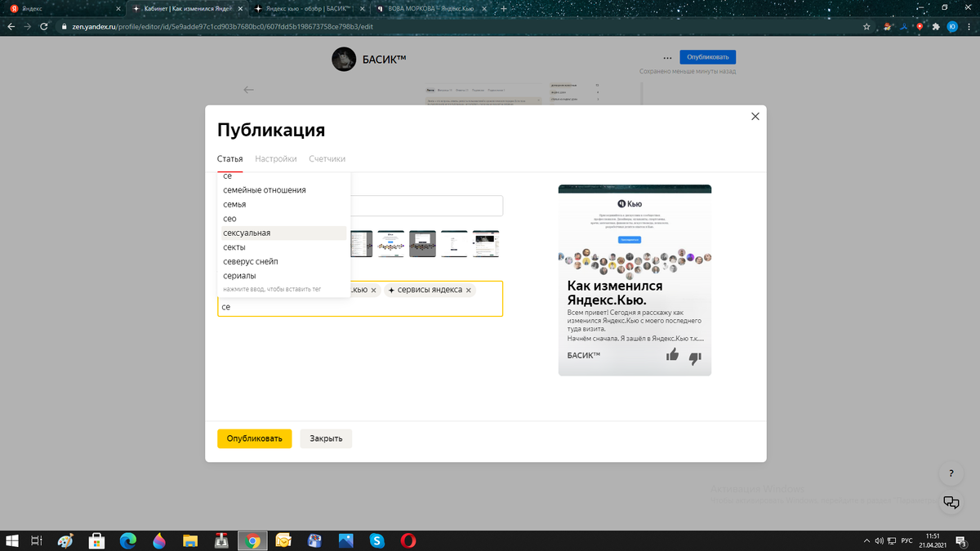This screenshot has width=980, height=551.
Task: Open the browser extensions puzzle icon
Action: tap(936, 26)
